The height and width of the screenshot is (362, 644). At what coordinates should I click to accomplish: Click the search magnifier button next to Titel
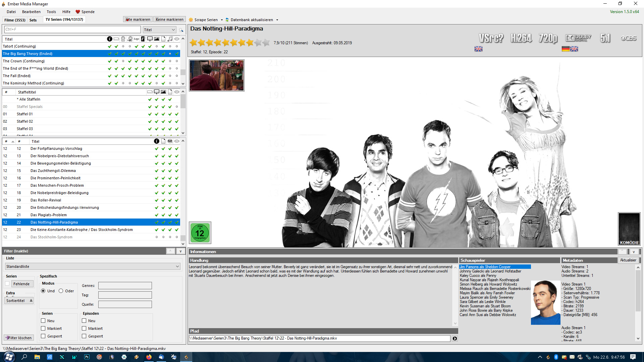point(181,30)
